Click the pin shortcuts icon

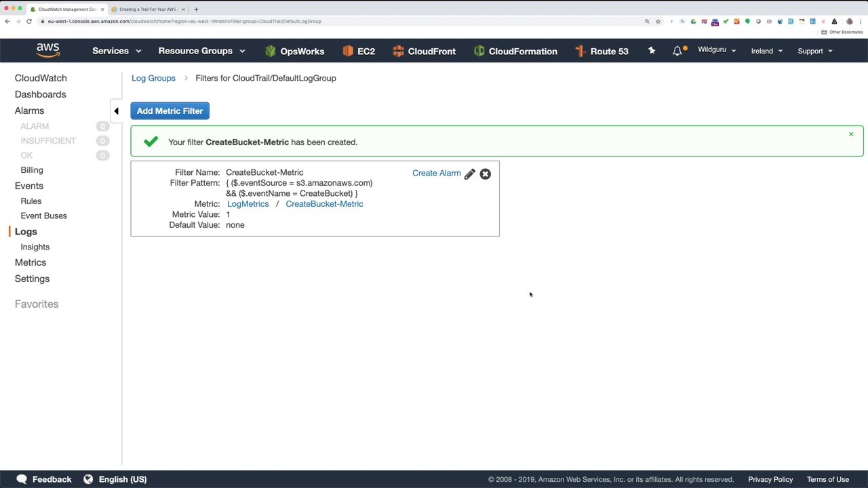point(652,51)
